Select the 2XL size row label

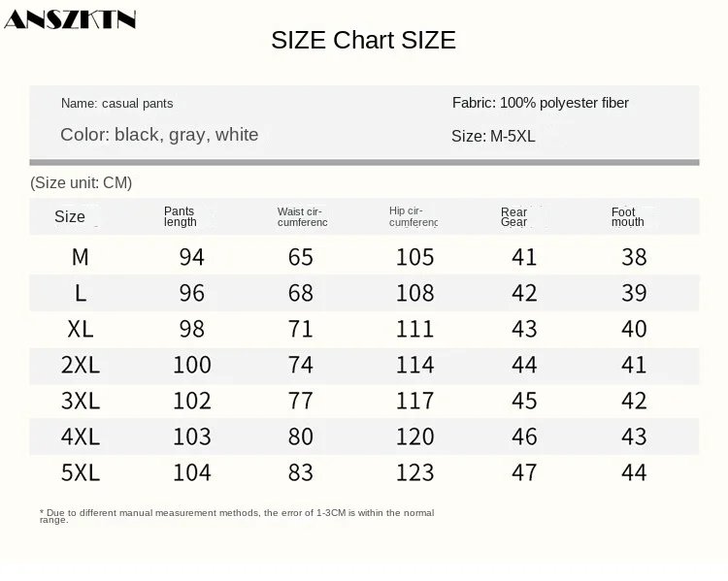pyautogui.click(x=81, y=365)
